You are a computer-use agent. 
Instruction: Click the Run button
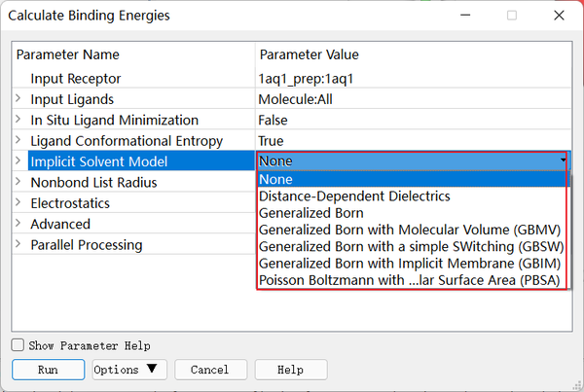click(48, 370)
